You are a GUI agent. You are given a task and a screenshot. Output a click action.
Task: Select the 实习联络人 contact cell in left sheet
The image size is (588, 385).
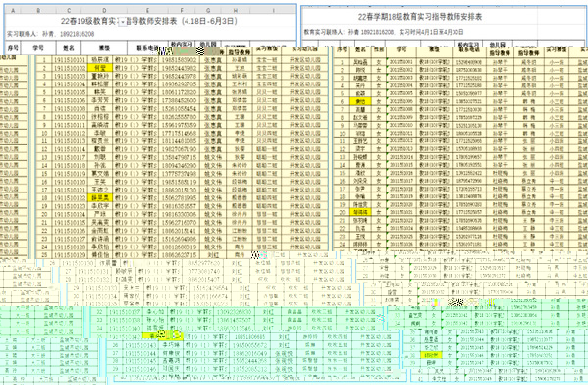coord(50,34)
